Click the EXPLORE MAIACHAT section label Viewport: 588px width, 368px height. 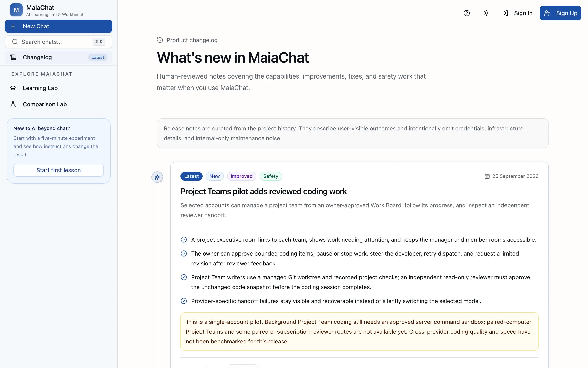pyautogui.click(x=42, y=74)
